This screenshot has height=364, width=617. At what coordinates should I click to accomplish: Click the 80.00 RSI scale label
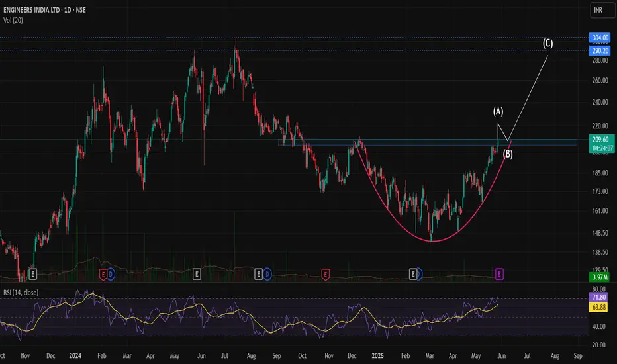click(x=599, y=289)
